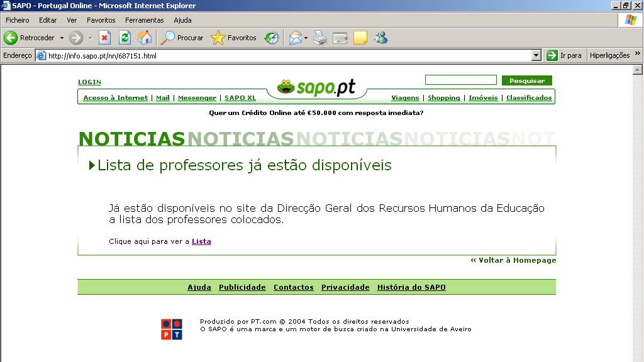This screenshot has width=644, height=362.
Task: Open the Publicidade footer link
Action: click(242, 287)
